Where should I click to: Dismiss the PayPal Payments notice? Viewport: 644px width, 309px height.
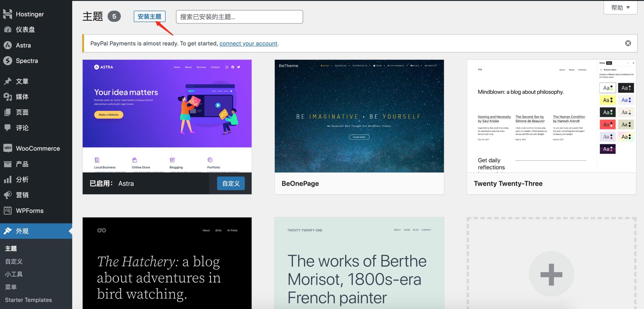click(628, 43)
